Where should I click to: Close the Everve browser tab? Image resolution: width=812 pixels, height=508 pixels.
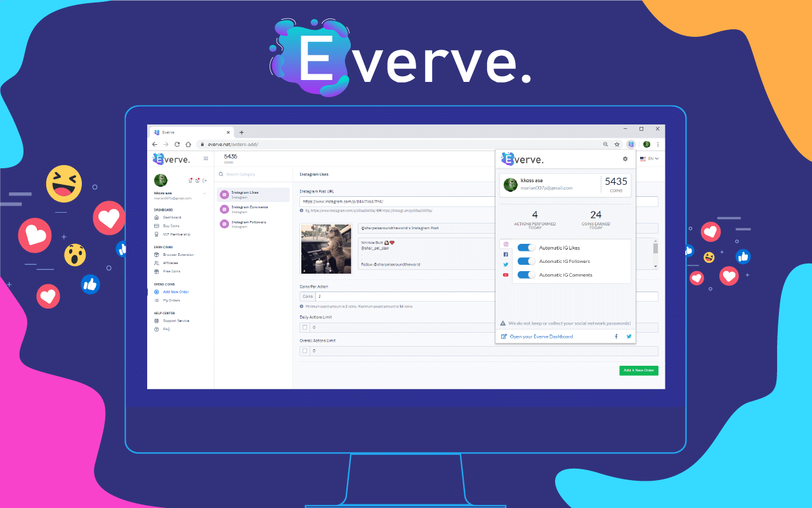click(x=230, y=132)
